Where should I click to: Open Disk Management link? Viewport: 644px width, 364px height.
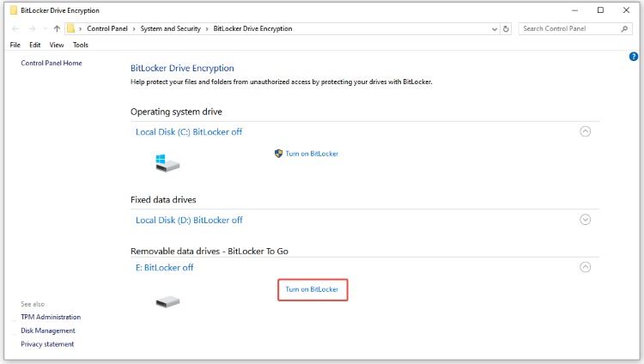pos(48,331)
